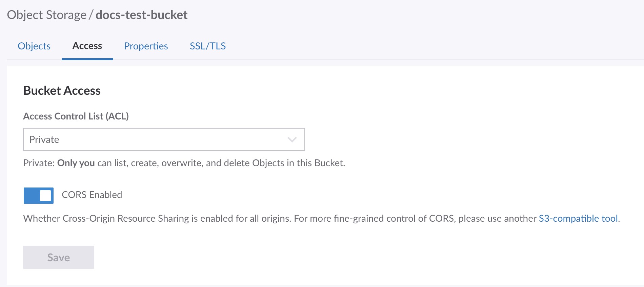The height and width of the screenshot is (287, 644).
Task: Click the Access Control List (ACL) label
Action: pyautogui.click(x=76, y=116)
